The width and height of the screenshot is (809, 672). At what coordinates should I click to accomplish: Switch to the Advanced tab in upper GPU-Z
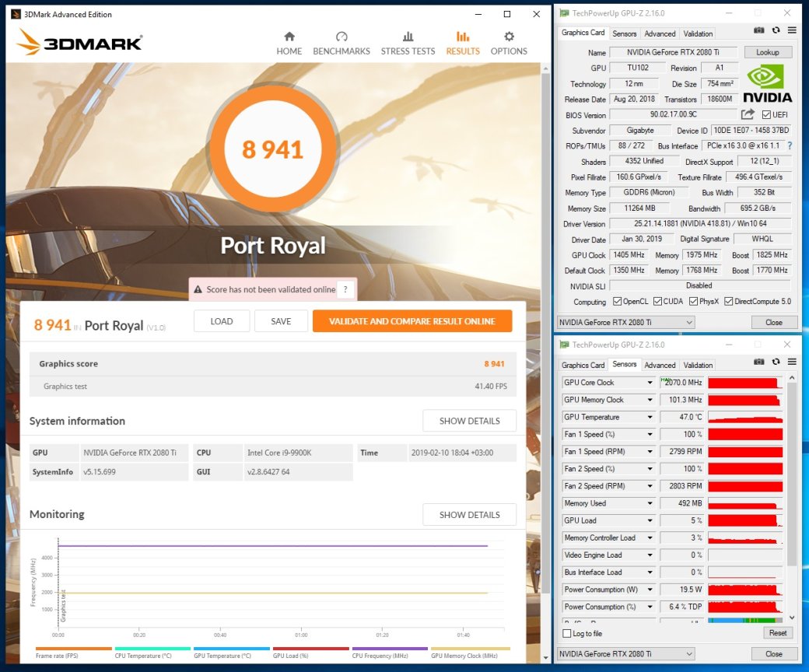[660, 33]
